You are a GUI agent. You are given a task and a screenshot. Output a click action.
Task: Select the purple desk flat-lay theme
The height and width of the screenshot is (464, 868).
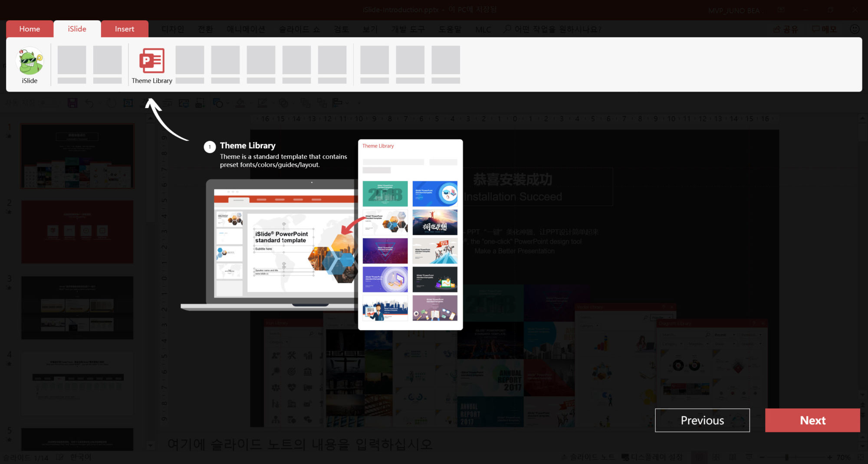click(x=435, y=308)
